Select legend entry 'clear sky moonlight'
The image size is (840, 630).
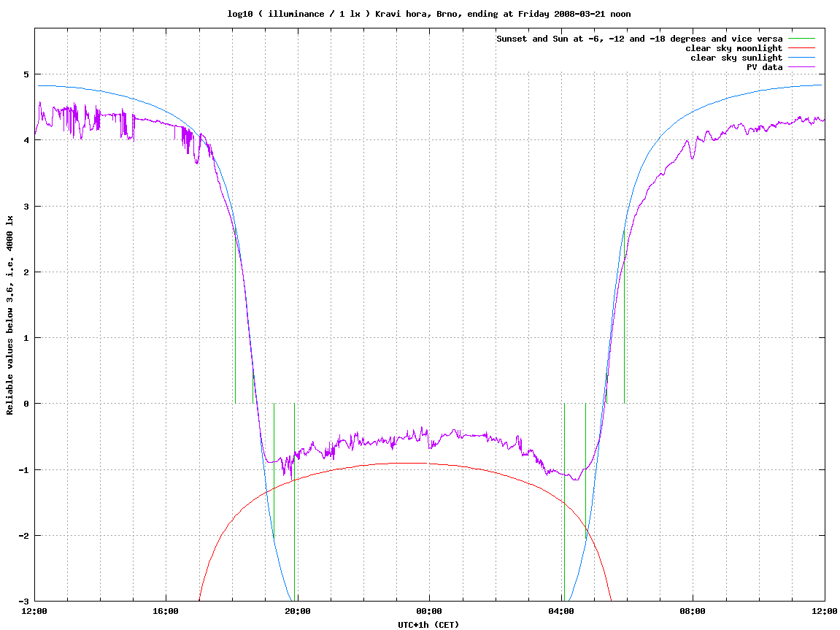coord(734,48)
